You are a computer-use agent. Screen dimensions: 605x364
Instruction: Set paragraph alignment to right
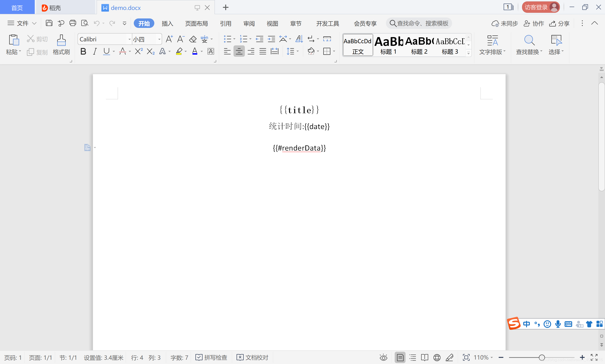[251, 51]
